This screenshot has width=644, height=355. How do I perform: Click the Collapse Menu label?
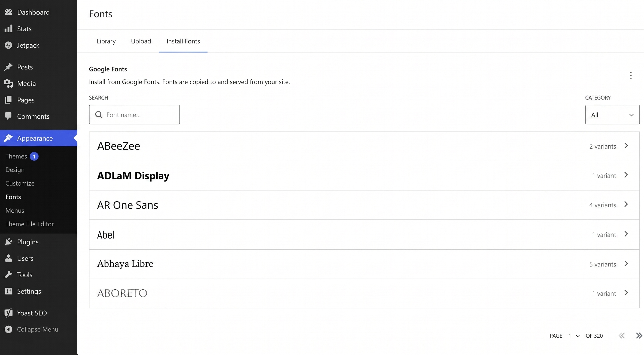click(x=37, y=329)
